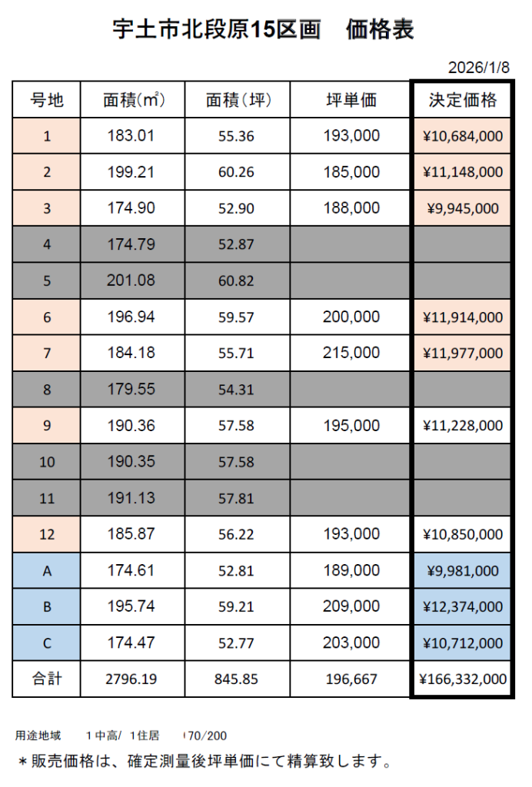The width and height of the screenshot is (532, 787).
Task: Select area value 201.08 in lot 5
Action: (x=134, y=281)
